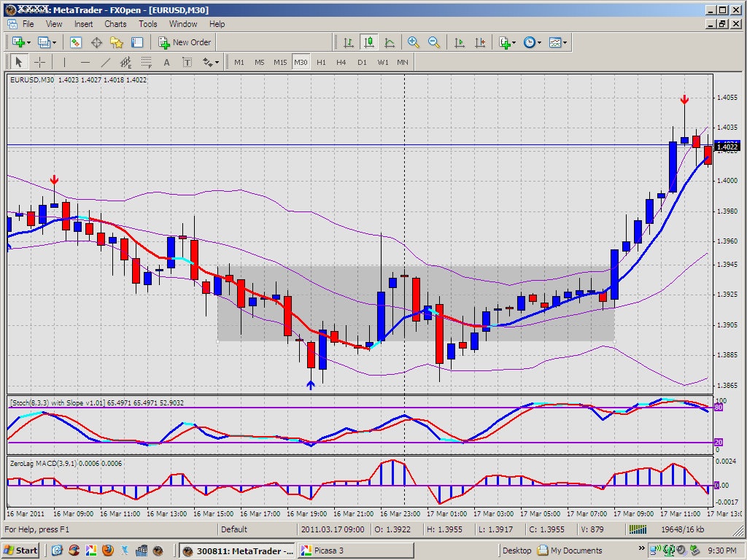Open My Documents taskbar link
747x560 pixels.
pos(570,551)
